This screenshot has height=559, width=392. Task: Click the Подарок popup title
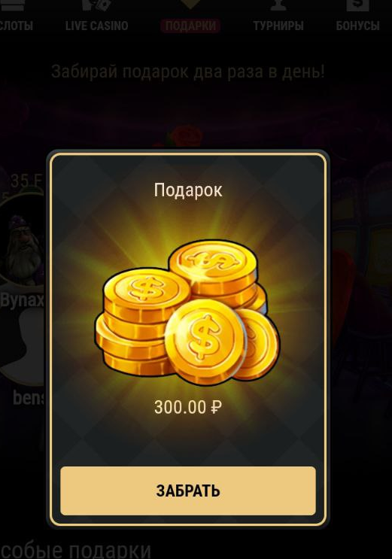click(x=188, y=190)
